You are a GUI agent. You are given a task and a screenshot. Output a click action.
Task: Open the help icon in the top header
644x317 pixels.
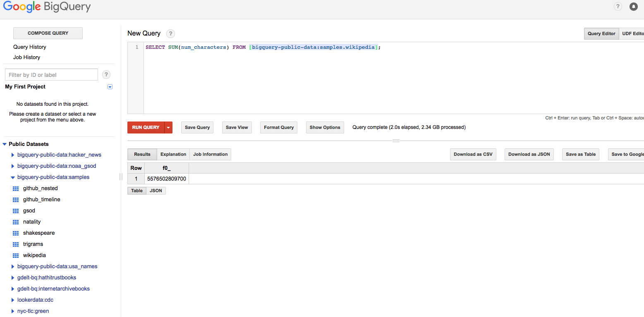click(618, 7)
